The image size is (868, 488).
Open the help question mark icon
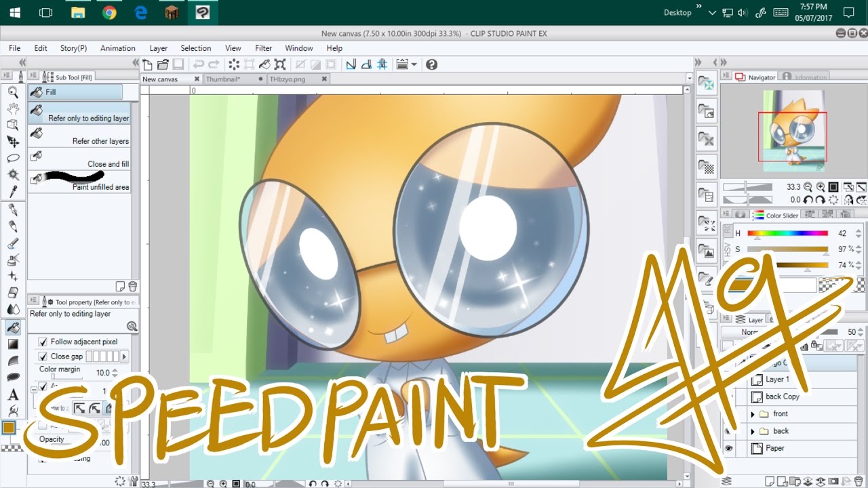click(432, 64)
